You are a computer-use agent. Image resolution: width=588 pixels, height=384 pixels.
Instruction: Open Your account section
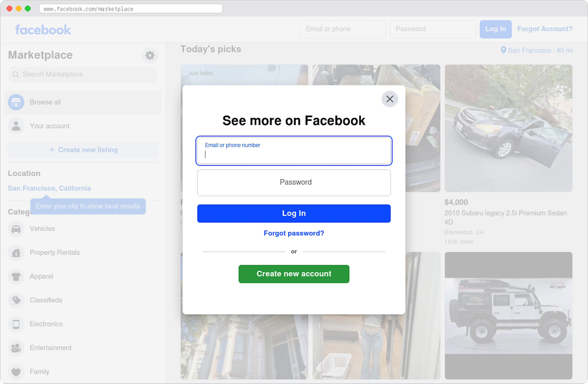[x=50, y=126]
